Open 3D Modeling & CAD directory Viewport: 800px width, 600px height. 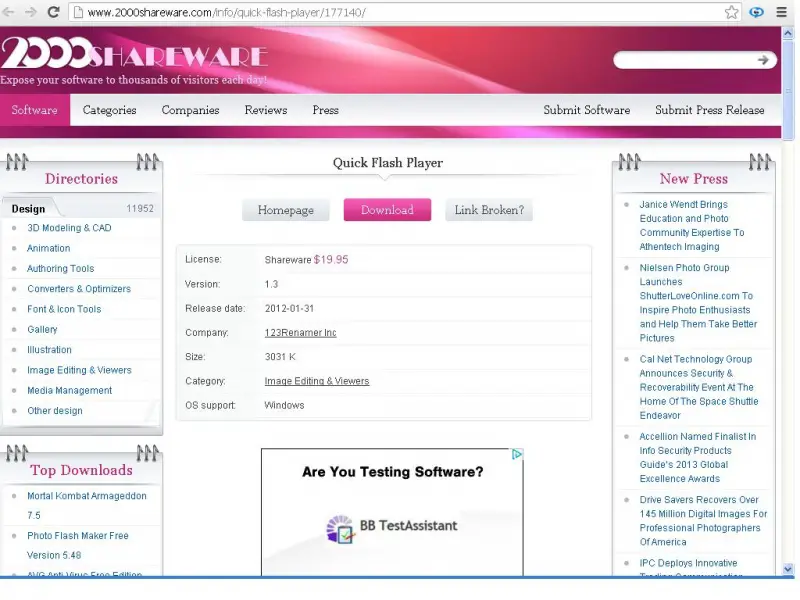[x=69, y=228]
